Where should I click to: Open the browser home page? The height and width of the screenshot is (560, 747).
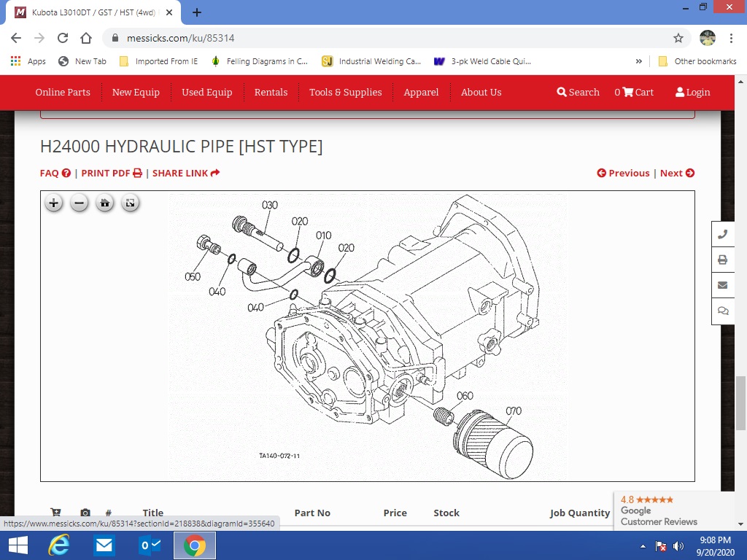coord(86,38)
